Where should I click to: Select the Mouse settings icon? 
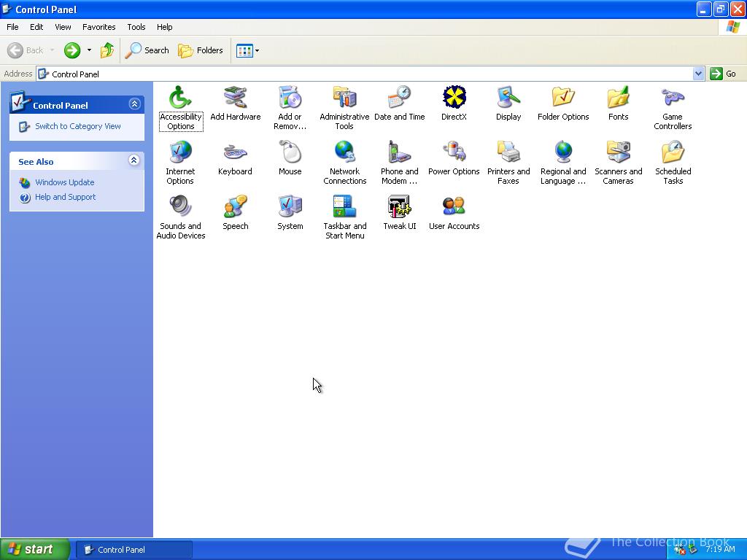pyautogui.click(x=290, y=158)
